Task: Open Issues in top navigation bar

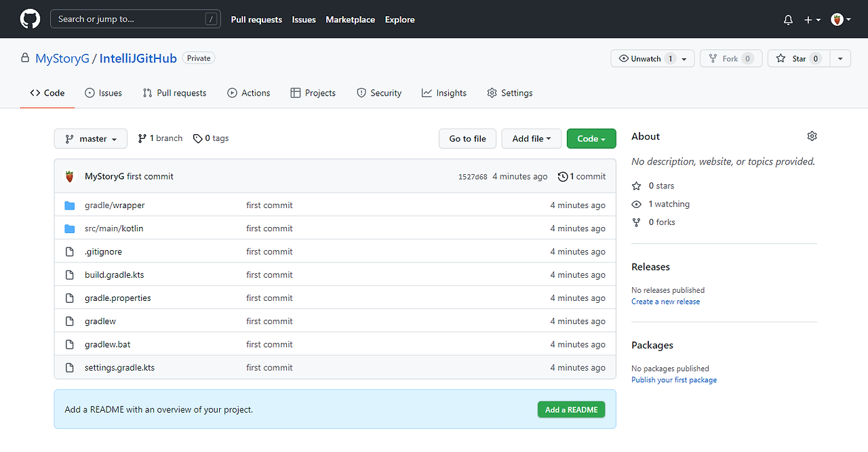Action: (304, 20)
